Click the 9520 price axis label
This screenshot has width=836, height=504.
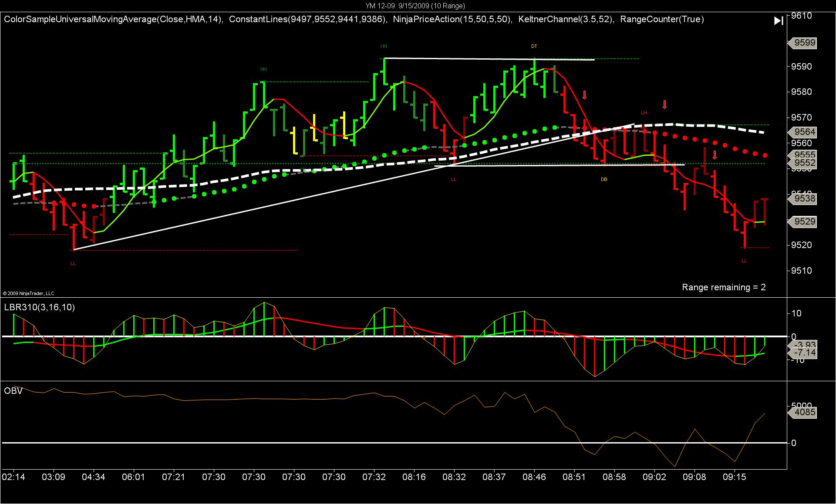point(802,245)
